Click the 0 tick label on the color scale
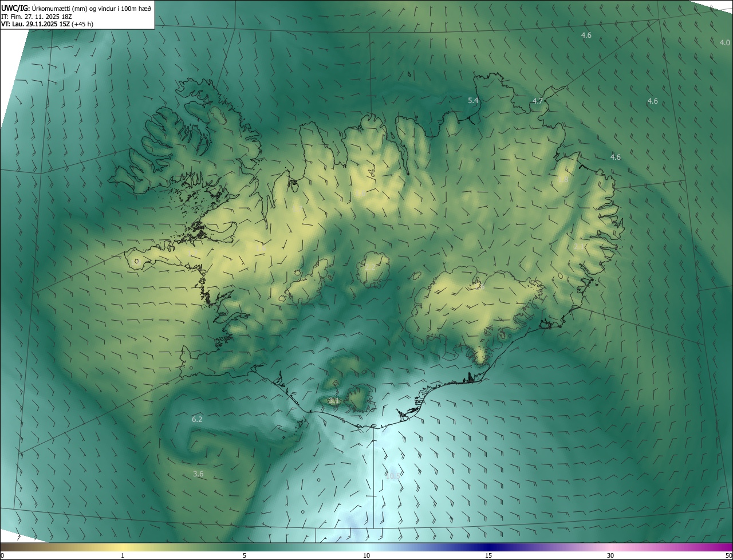Viewport: 733px width, 560px height. (2, 555)
